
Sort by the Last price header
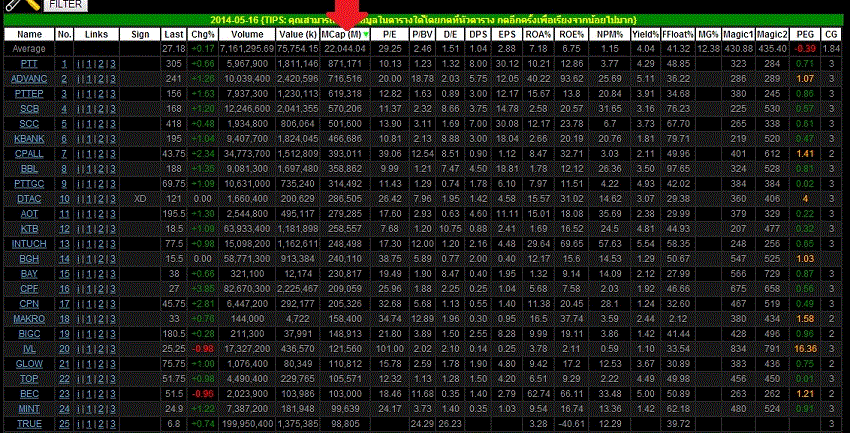coord(173,34)
